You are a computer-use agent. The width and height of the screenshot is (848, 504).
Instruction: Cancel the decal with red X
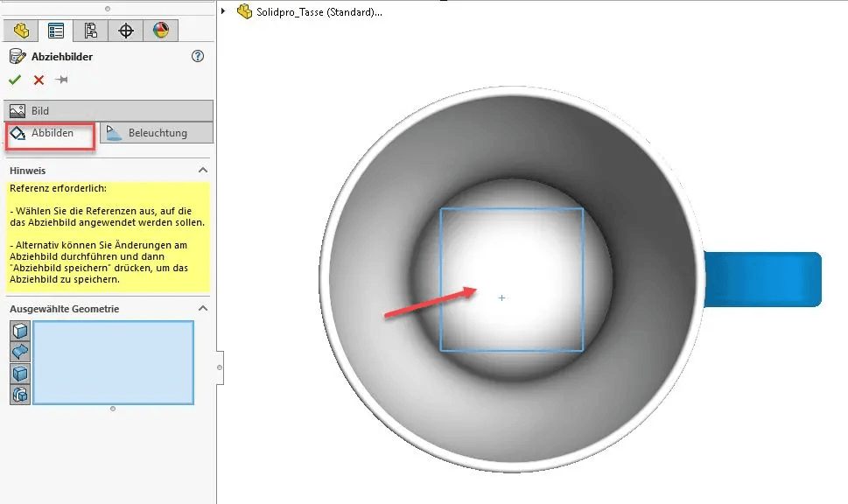[x=39, y=80]
